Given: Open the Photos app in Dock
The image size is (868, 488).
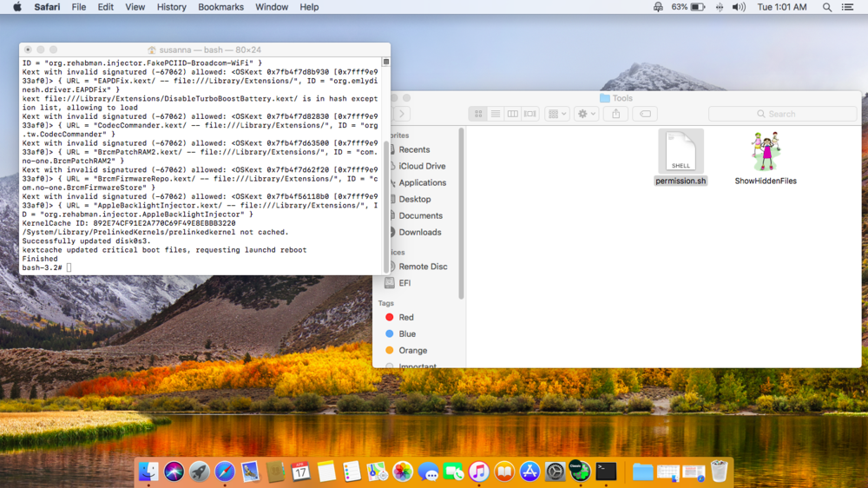Looking at the screenshot, I should coord(403,472).
